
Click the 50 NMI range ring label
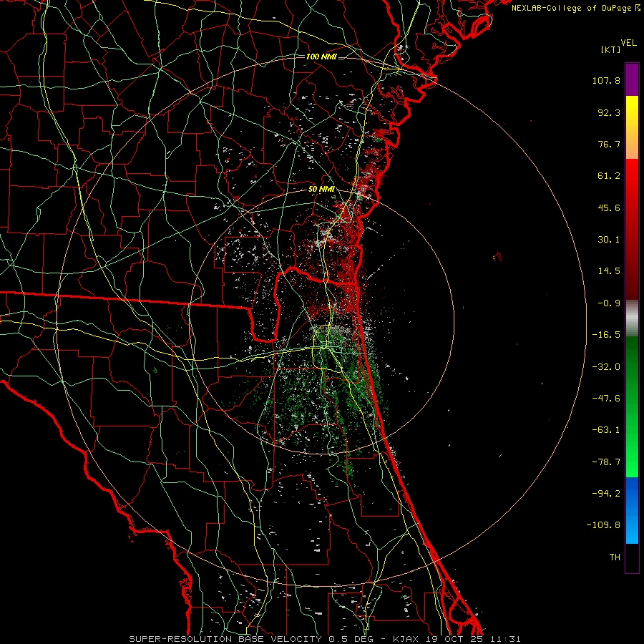pyautogui.click(x=321, y=190)
